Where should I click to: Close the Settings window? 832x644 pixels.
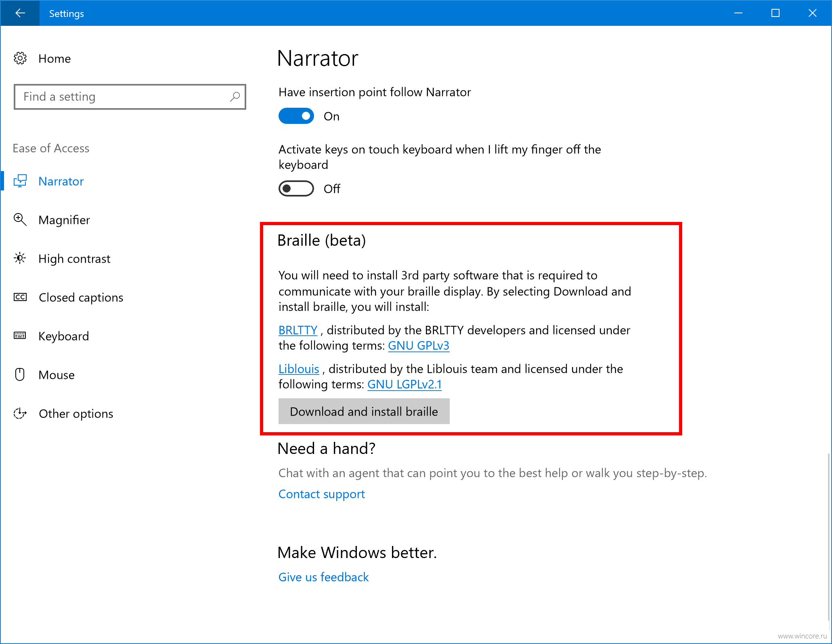[813, 13]
